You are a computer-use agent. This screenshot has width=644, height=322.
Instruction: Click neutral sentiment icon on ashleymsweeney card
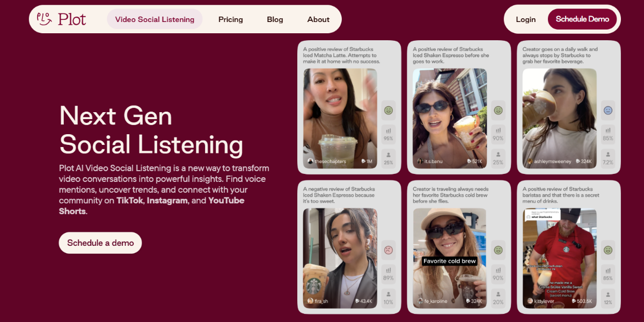pos(608,110)
